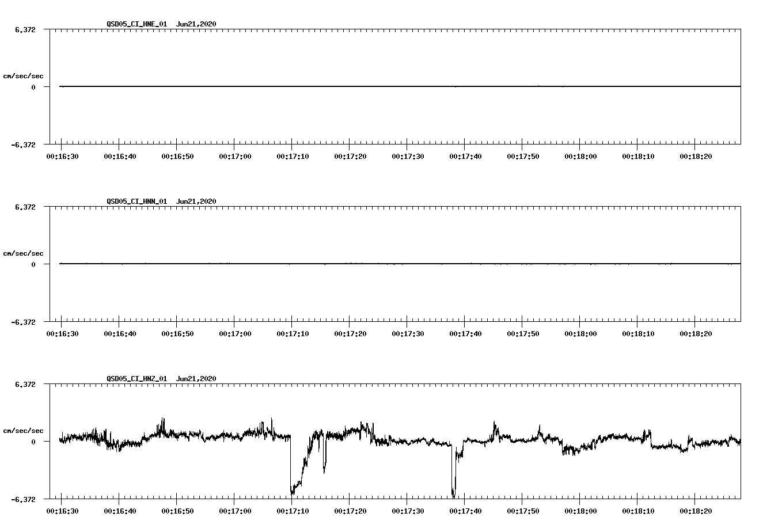Image resolution: width=782 pixels, height=532 pixels.
Task: Click 00:18:00 time label under HNN plot
Action: [x=580, y=334]
